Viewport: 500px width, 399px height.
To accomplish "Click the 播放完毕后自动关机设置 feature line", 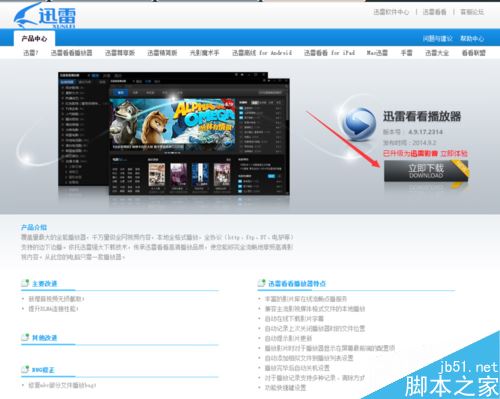I will click(297, 368).
